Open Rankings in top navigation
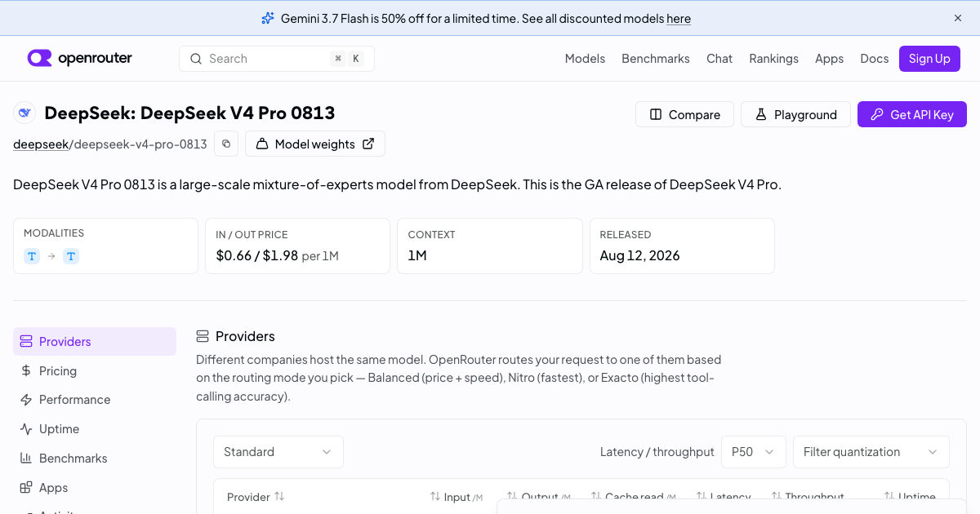The width and height of the screenshot is (980, 514). tap(773, 59)
